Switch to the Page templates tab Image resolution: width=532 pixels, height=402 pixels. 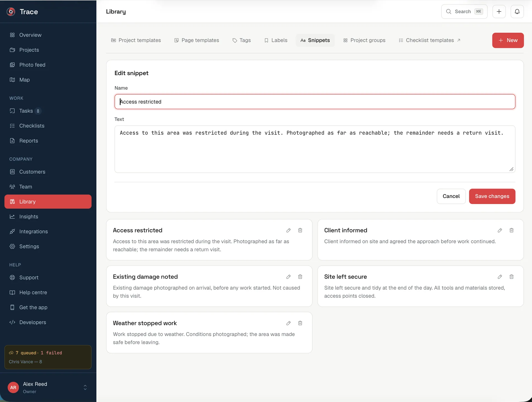196,40
